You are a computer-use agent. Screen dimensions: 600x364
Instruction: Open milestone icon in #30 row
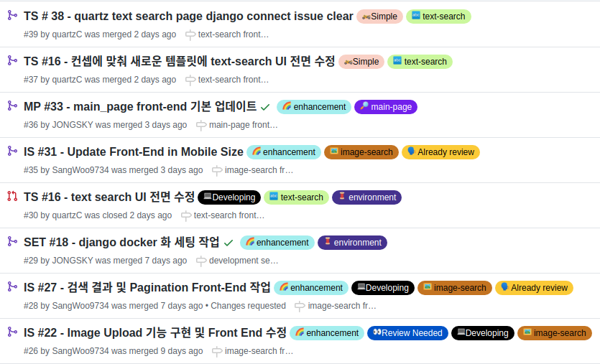pos(185,216)
